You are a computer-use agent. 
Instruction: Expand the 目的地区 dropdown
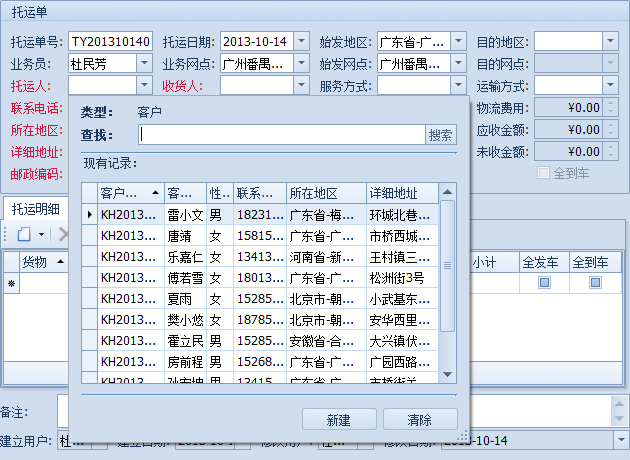(x=610, y=42)
